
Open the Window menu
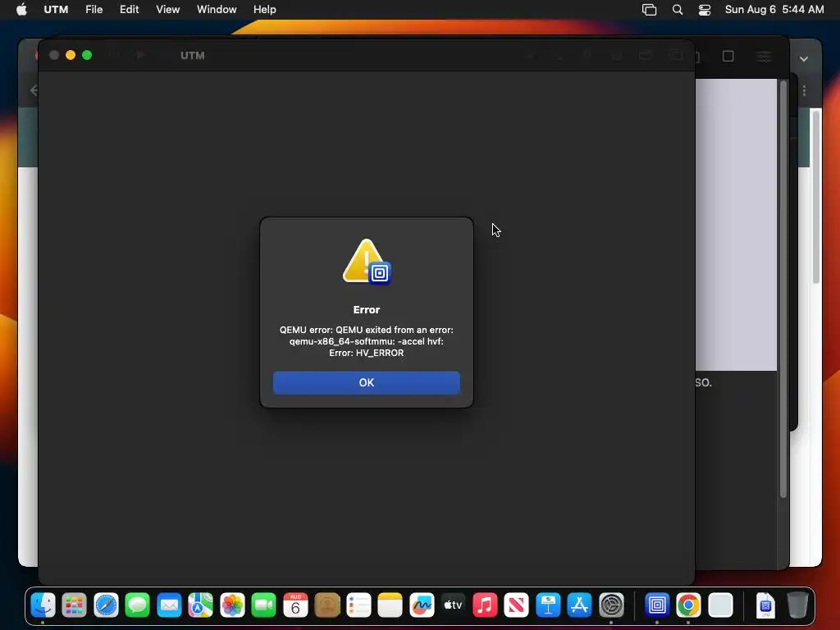pyautogui.click(x=217, y=10)
